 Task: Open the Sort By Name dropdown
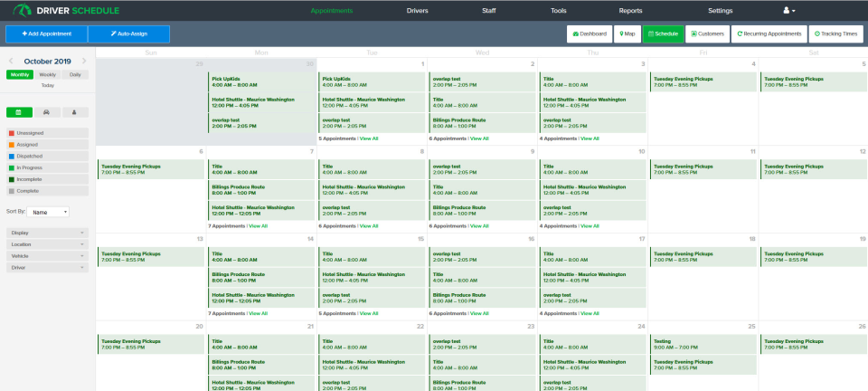coord(48,212)
